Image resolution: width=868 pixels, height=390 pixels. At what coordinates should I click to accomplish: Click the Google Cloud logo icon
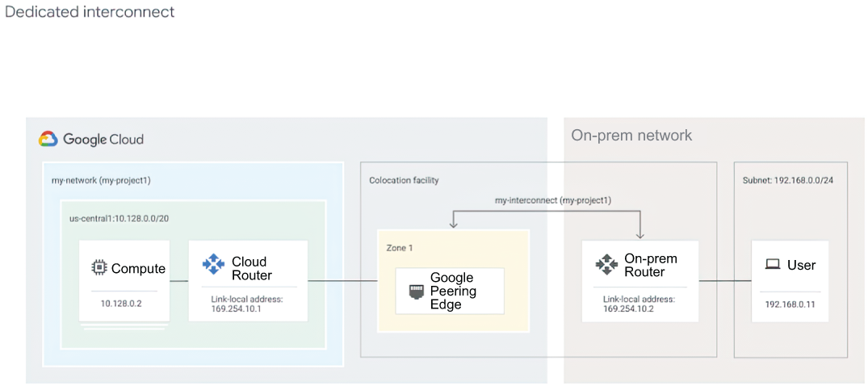pos(48,139)
